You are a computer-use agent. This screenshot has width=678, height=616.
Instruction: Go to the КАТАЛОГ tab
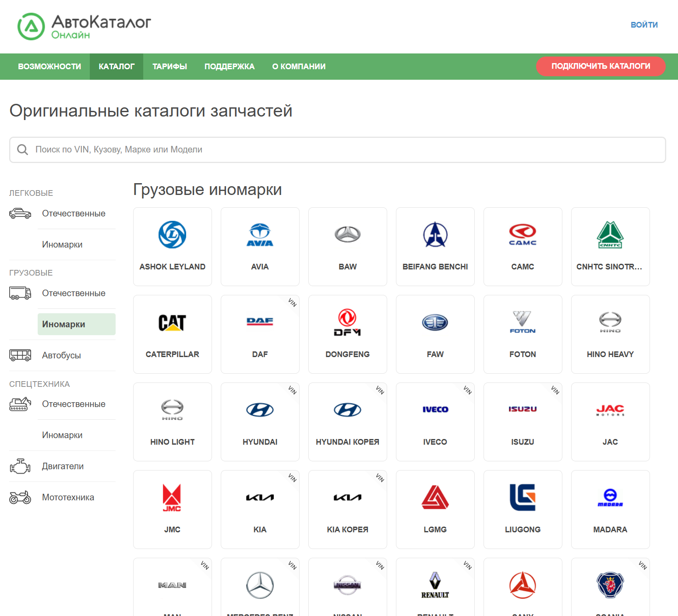coord(117,67)
